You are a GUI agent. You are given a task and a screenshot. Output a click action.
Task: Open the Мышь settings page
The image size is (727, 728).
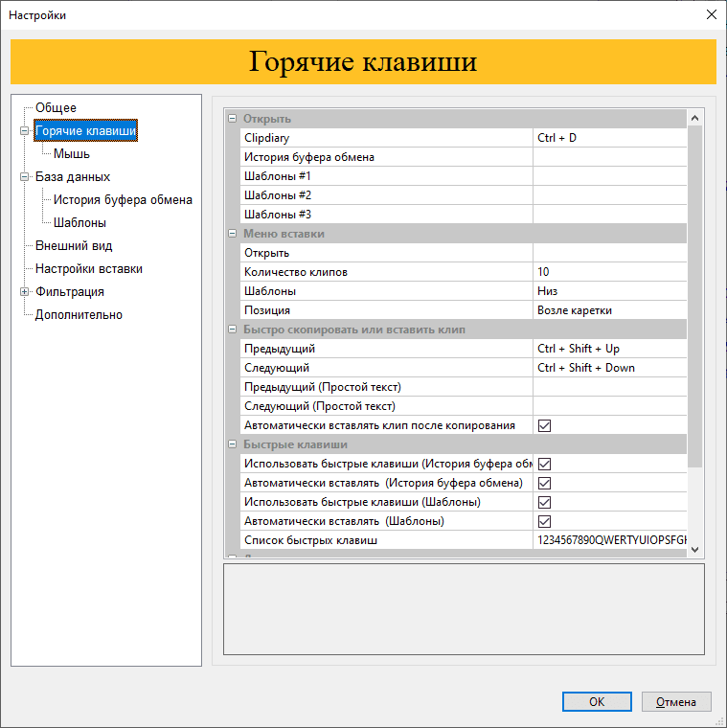[72, 154]
